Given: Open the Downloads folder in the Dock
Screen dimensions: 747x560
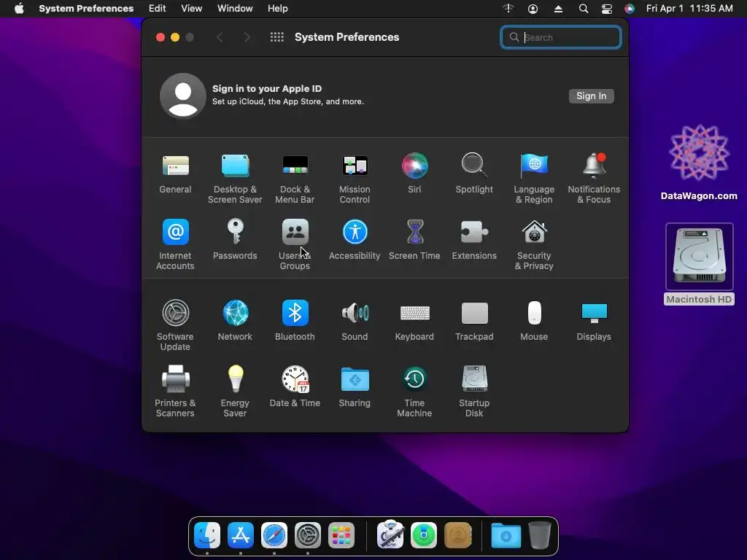Looking at the screenshot, I should click(x=506, y=535).
